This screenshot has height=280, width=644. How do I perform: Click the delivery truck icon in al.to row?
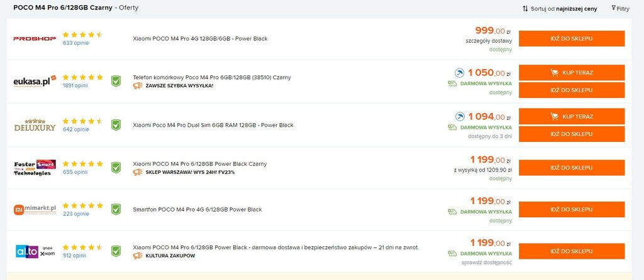[452, 254]
